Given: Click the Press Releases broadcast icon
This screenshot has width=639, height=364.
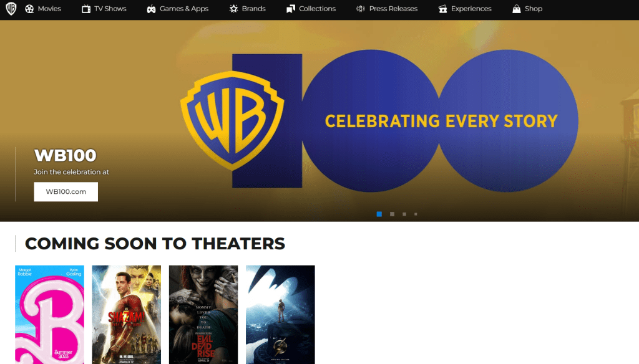Looking at the screenshot, I should click(360, 9).
